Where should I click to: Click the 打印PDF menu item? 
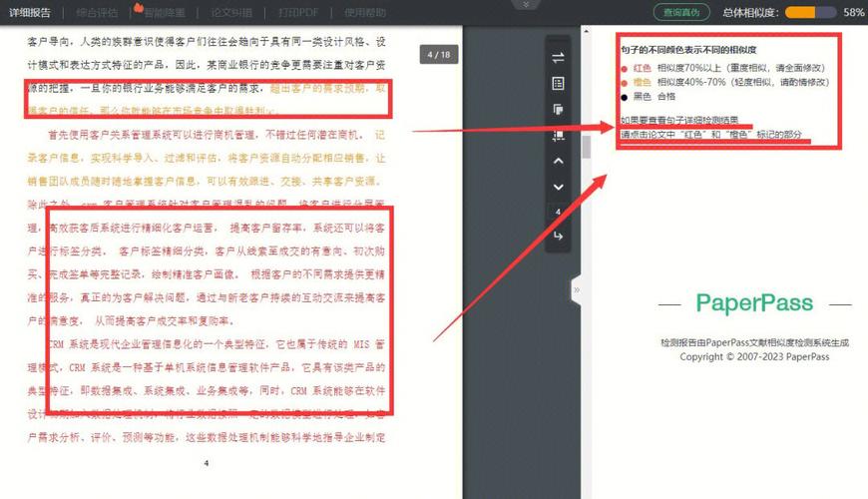coord(298,12)
